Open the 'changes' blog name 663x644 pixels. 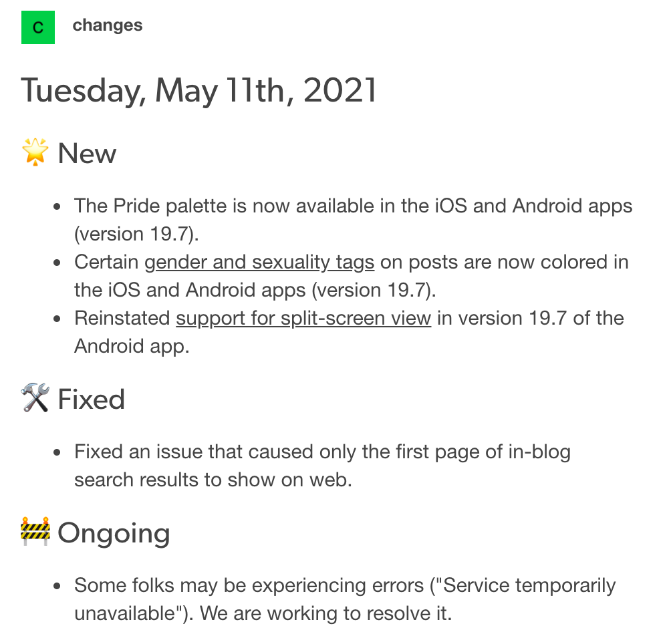pyautogui.click(x=108, y=25)
